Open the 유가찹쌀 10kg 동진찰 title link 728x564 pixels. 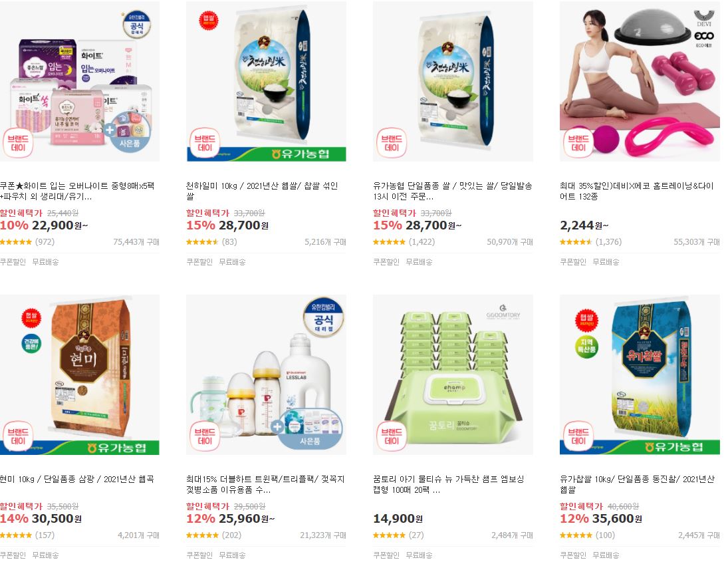tap(637, 484)
